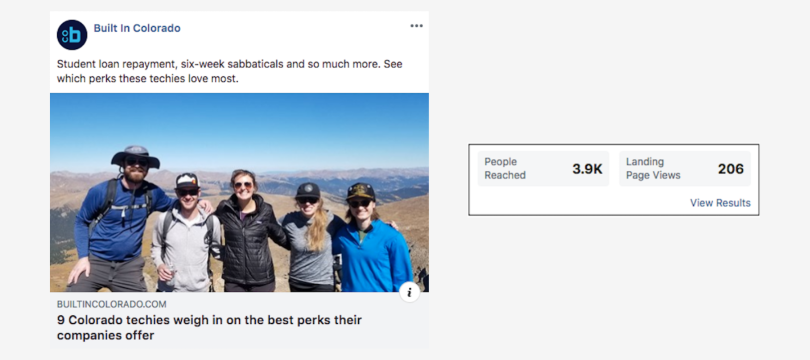Click the student loan repayment post caption
810x360 pixels.
[229, 72]
